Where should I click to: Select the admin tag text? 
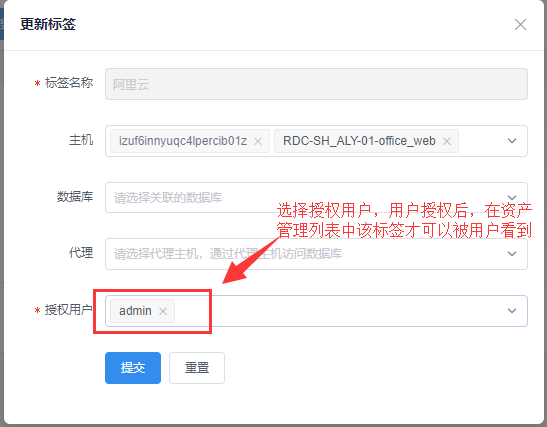pyautogui.click(x=135, y=310)
